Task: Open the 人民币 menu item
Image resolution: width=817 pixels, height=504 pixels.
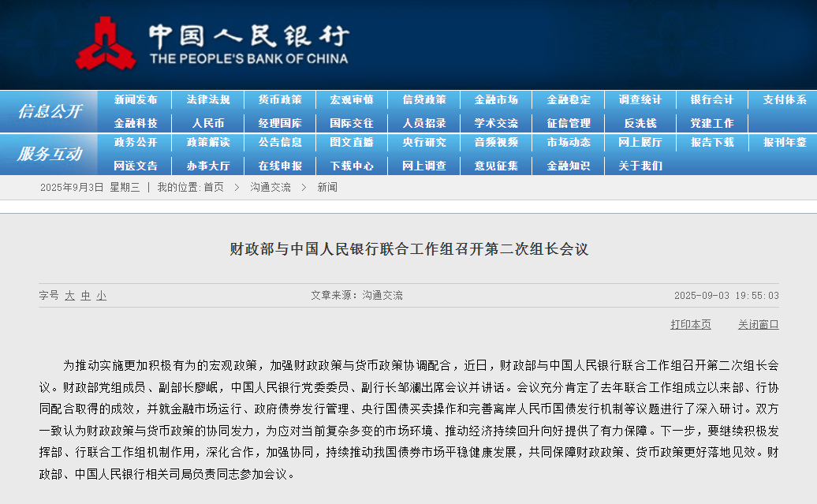Action: 208,123
